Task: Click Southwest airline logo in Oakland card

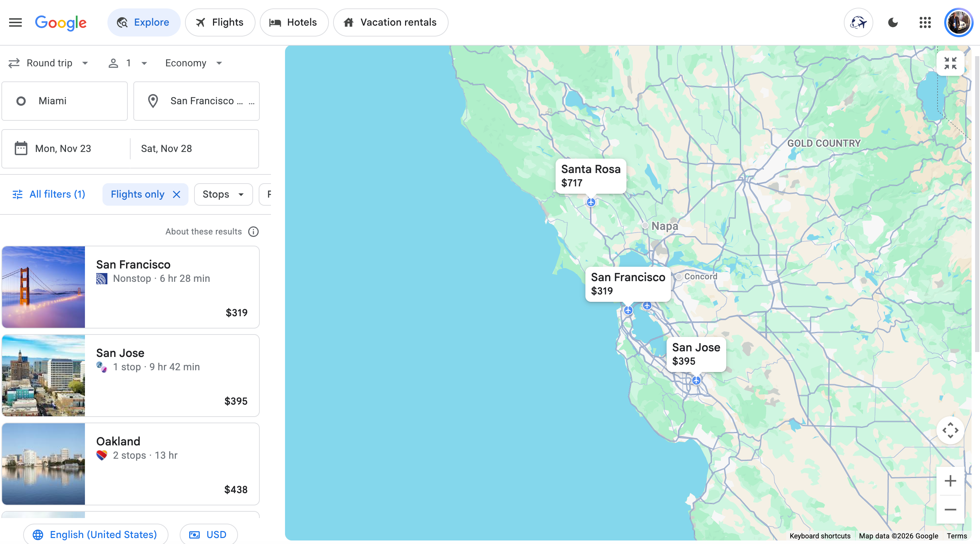Action: pos(101,455)
